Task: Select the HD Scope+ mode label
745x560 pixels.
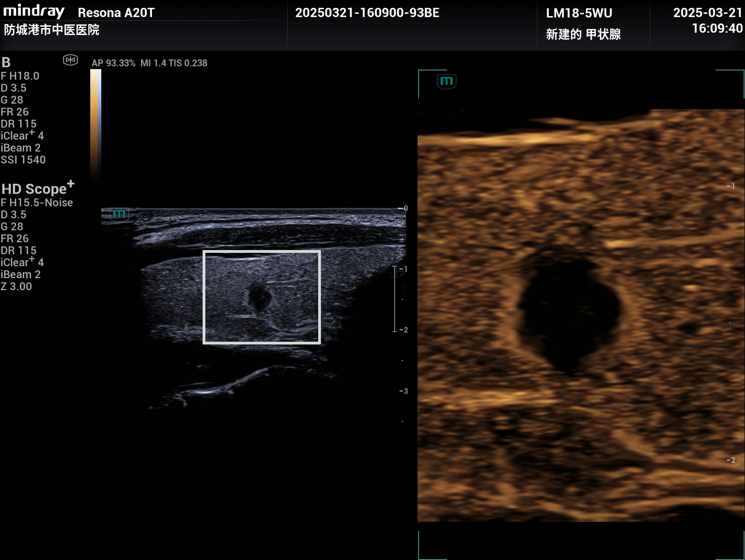Action: pyautogui.click(x=37, y=188)
